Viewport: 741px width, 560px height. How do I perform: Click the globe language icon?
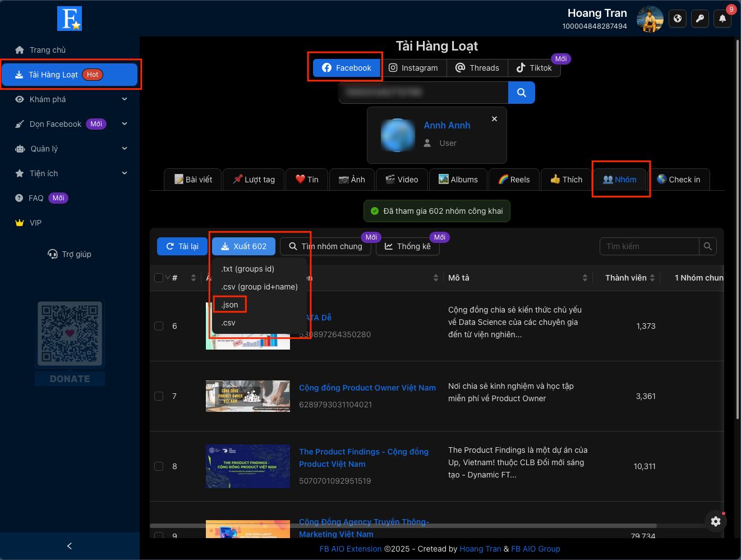pyautogui.click(x=678, y=19)
